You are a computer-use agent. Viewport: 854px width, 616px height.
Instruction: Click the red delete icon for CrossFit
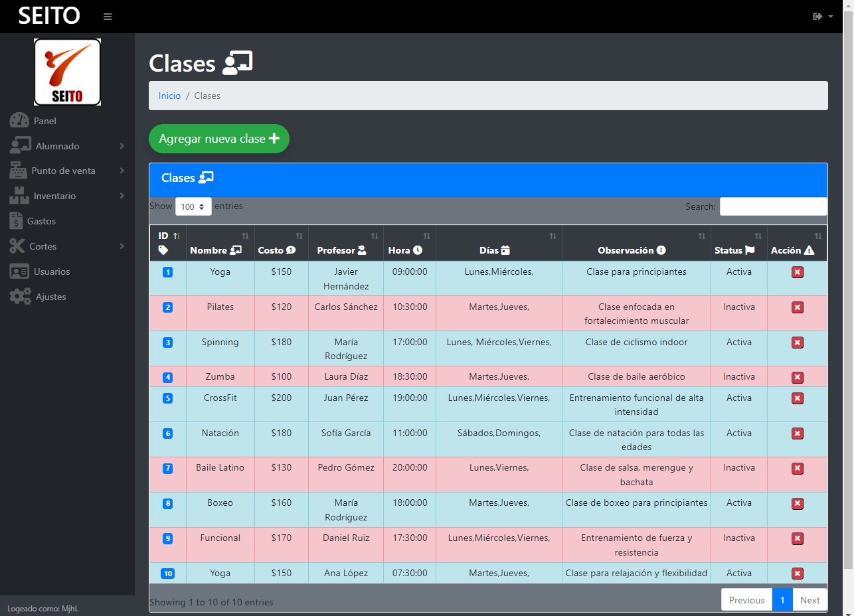click(x=798, y=398)
